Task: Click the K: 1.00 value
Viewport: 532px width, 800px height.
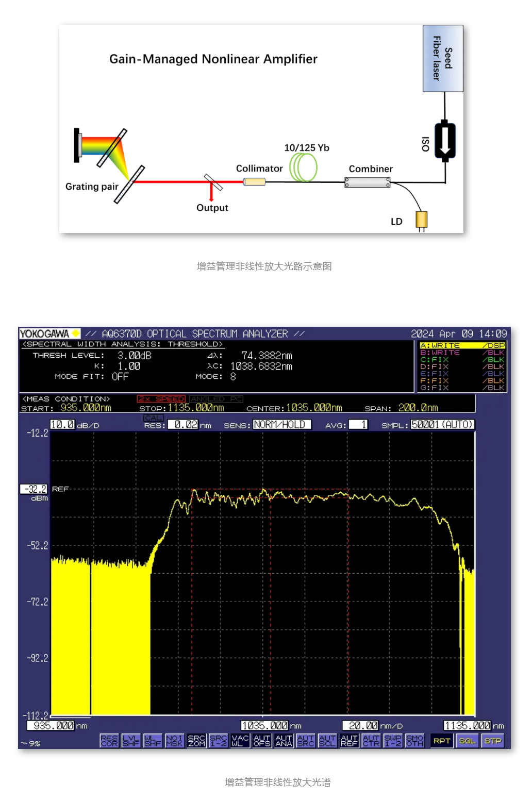Action: coord(128,366)
